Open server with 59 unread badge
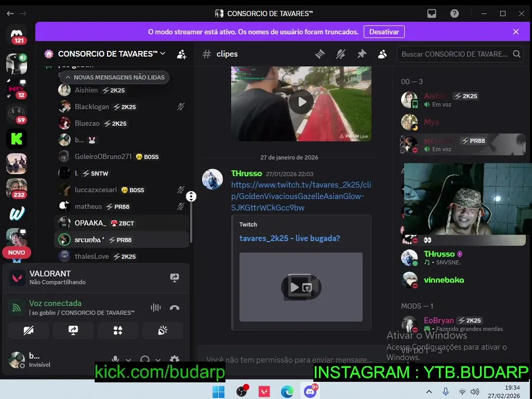The height and width of the screenshot is (399, 532). click(17, 114)
